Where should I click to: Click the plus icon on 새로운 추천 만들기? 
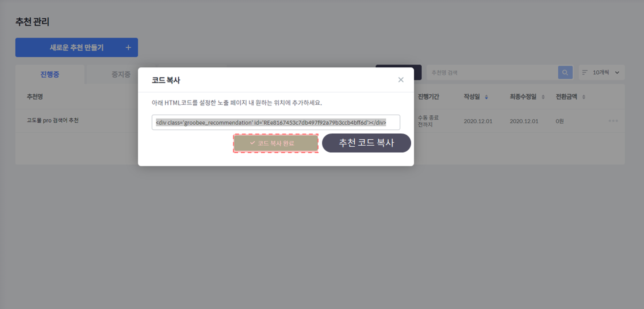point(128,47)
